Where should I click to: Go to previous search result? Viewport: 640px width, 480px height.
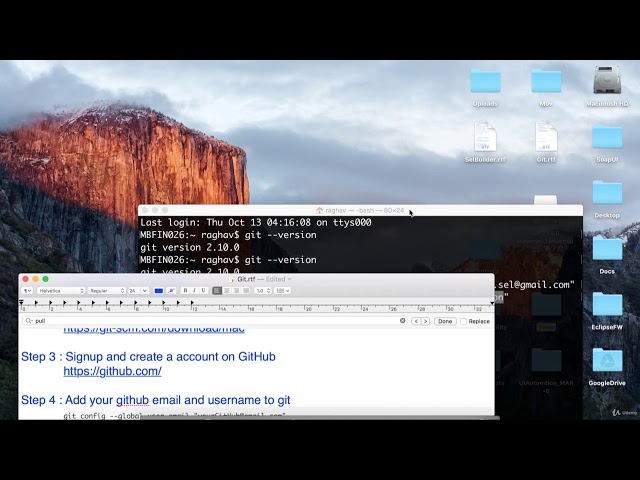pyautogui.click(x=416, y=321)
